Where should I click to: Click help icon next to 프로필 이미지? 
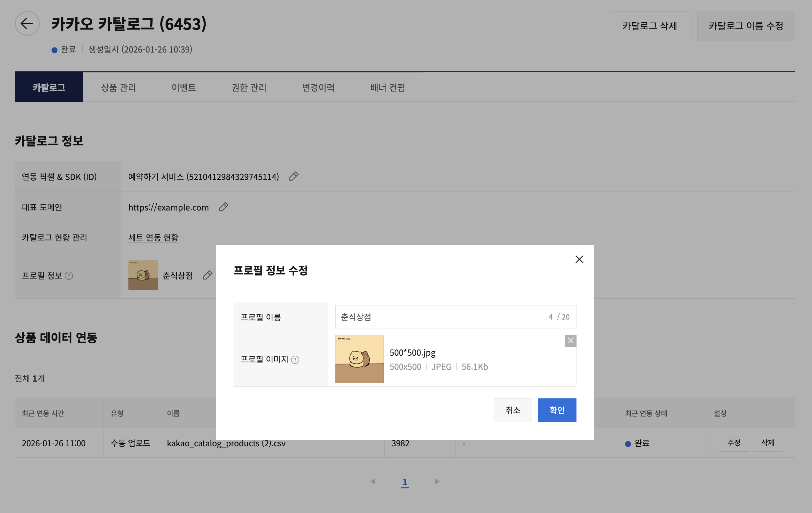(x=295, y=360)
